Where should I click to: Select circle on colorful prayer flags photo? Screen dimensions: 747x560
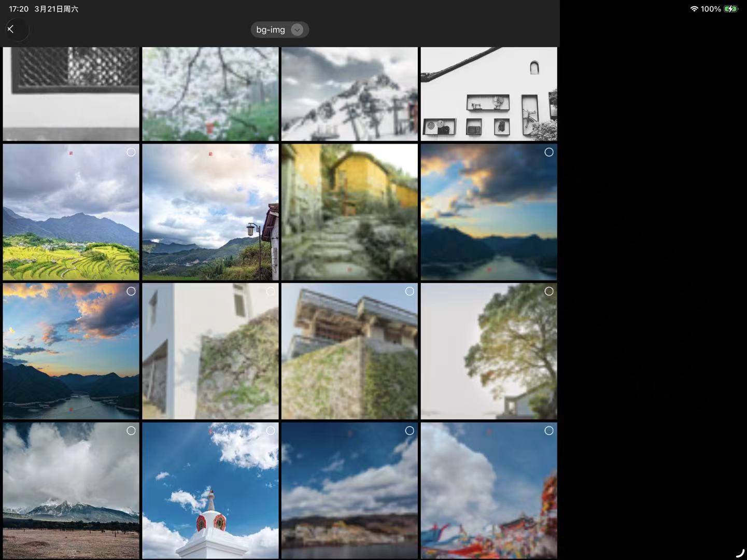(x=549, y=430)
